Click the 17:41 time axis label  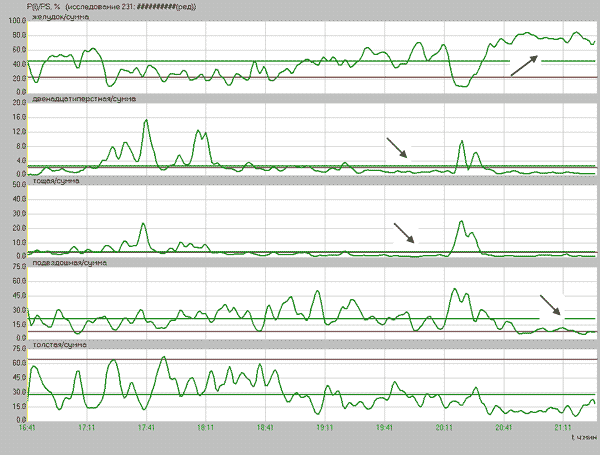click(146, 427)
